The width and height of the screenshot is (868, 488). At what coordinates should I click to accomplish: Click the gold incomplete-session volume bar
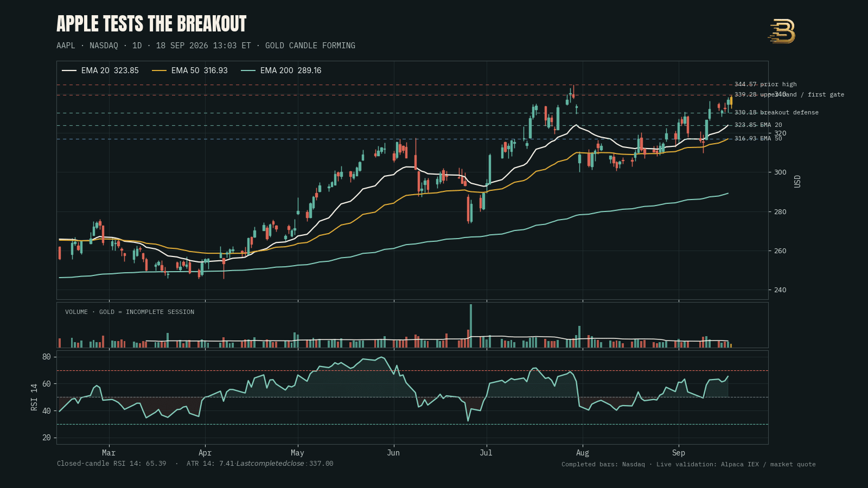[731, 345]
